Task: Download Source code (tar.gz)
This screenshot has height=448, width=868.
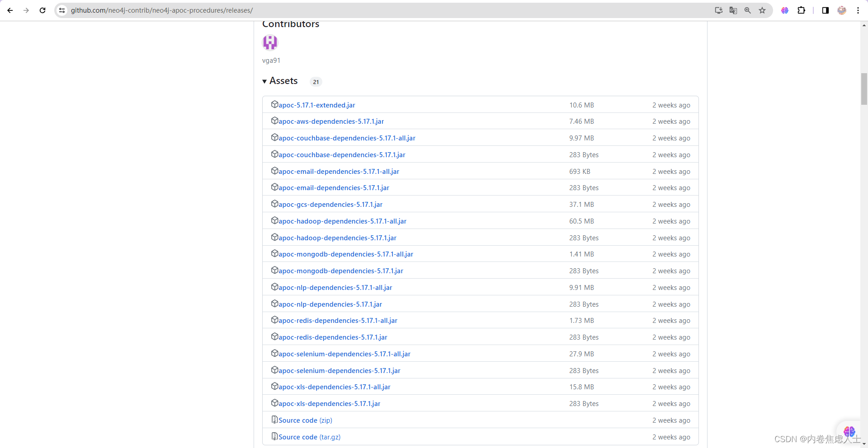Action: pos(309,437)
